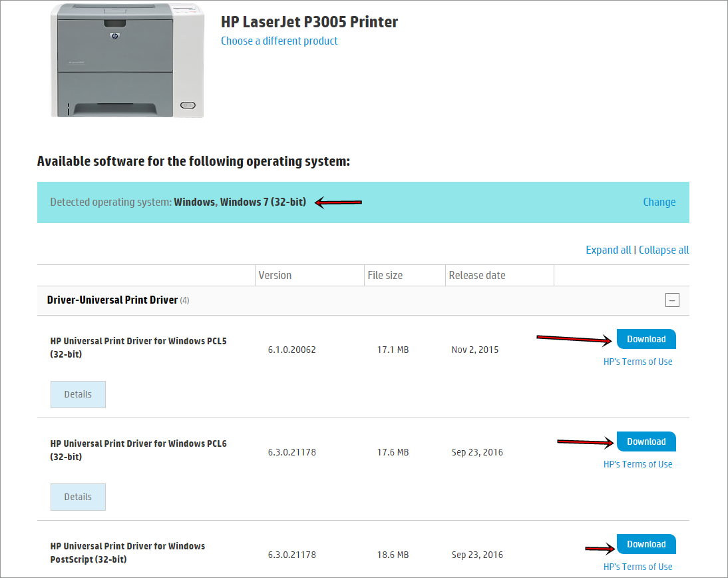Select PCL6 row version 6.3.0.21178

291,453
